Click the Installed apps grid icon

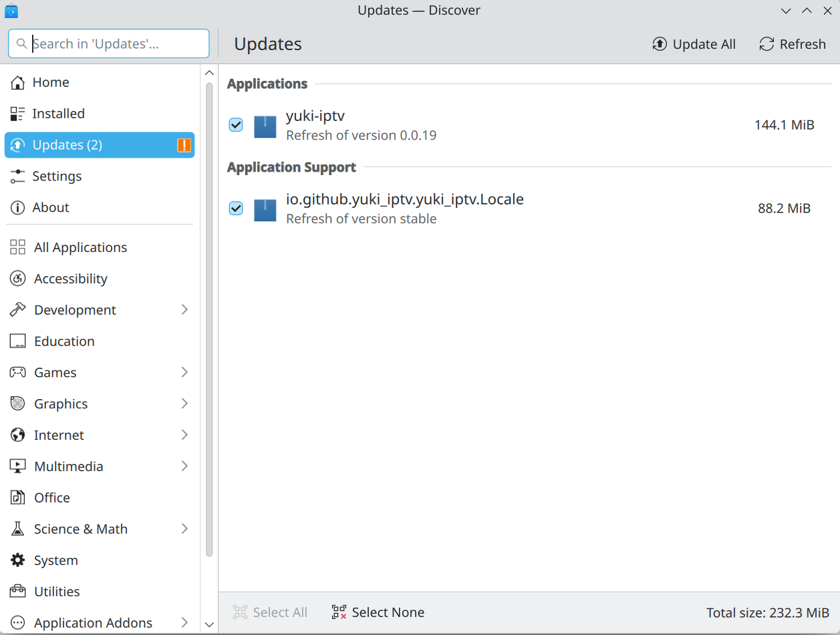tap(17, 114)
